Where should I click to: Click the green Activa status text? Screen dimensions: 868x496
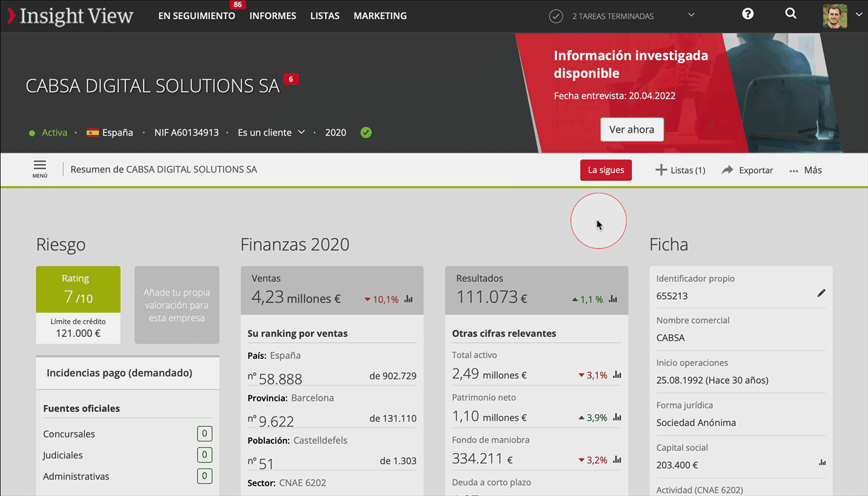coord(54,132)
